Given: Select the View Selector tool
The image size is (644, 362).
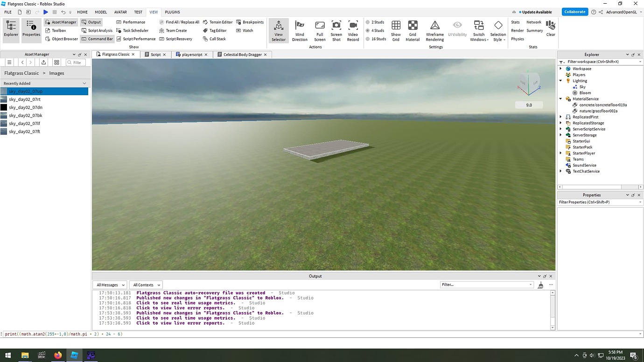Looking at the screenshot, I should pos(278,30).
